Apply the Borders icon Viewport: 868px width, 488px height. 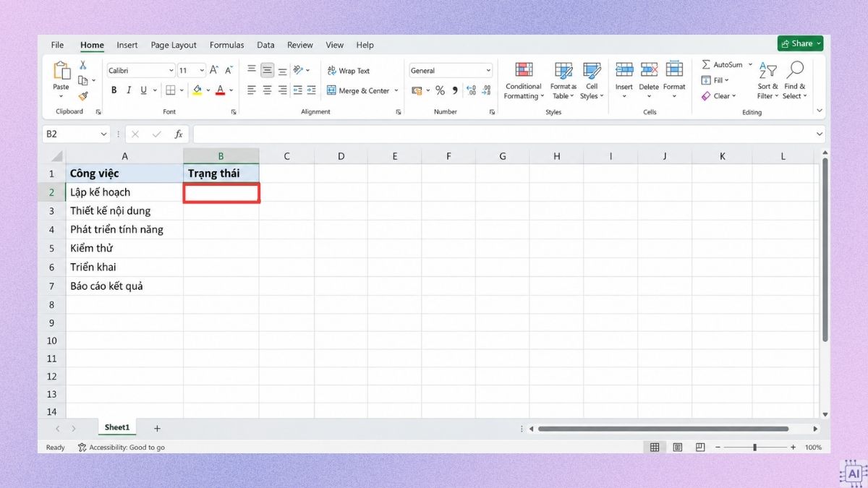tap(171, 90)
